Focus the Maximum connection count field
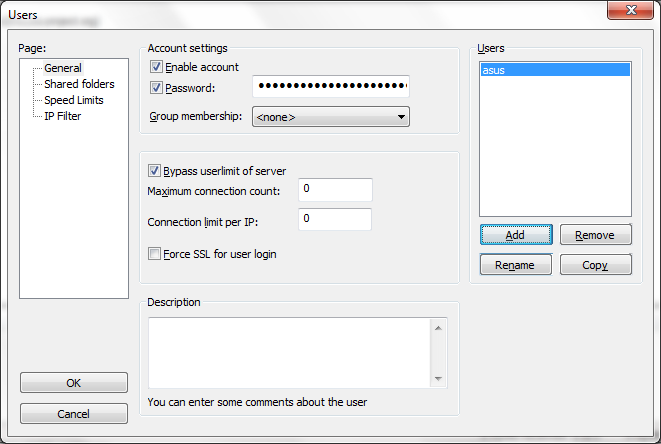The width and height of the screenshot is (661, 444). click(335, 189)
